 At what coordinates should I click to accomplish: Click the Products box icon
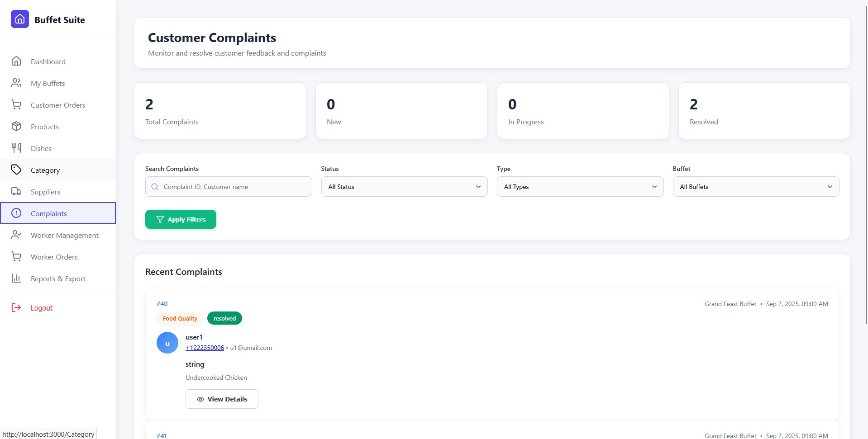(16, 127)
